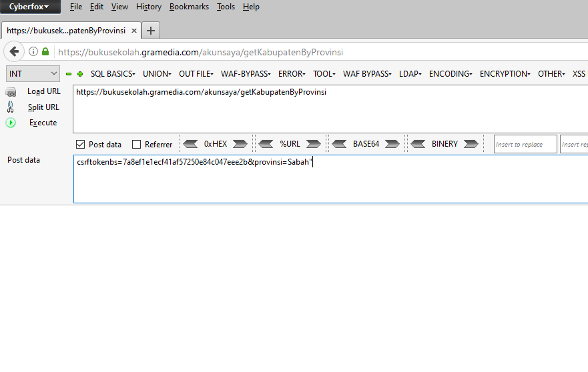The image size is (588, 372).
Task: Click the green plus icon in HackBar
Action: click(80, 74)
